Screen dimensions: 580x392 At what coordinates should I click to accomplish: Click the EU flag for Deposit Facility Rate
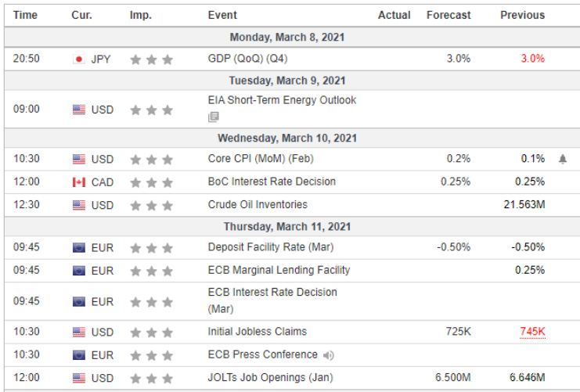pos(78,248)
